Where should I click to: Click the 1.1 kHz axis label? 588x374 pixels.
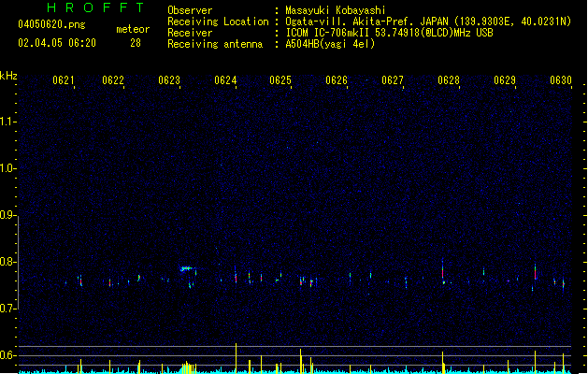[x=7, y=122]
